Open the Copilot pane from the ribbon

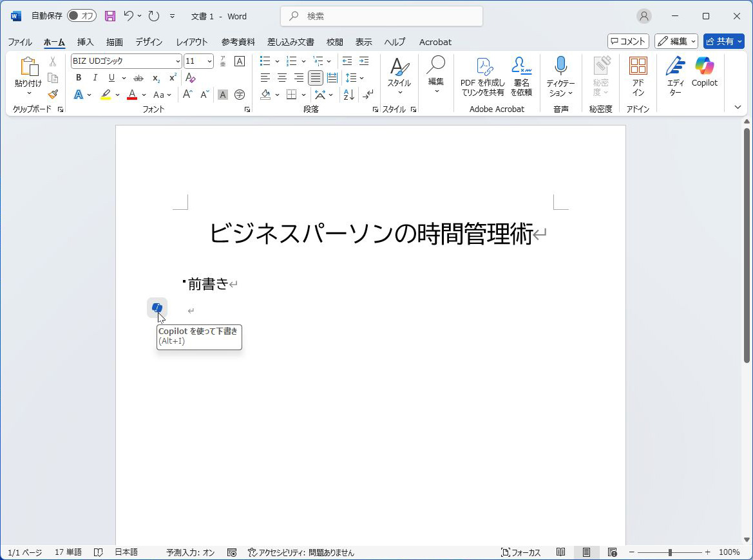pos(704,71)
